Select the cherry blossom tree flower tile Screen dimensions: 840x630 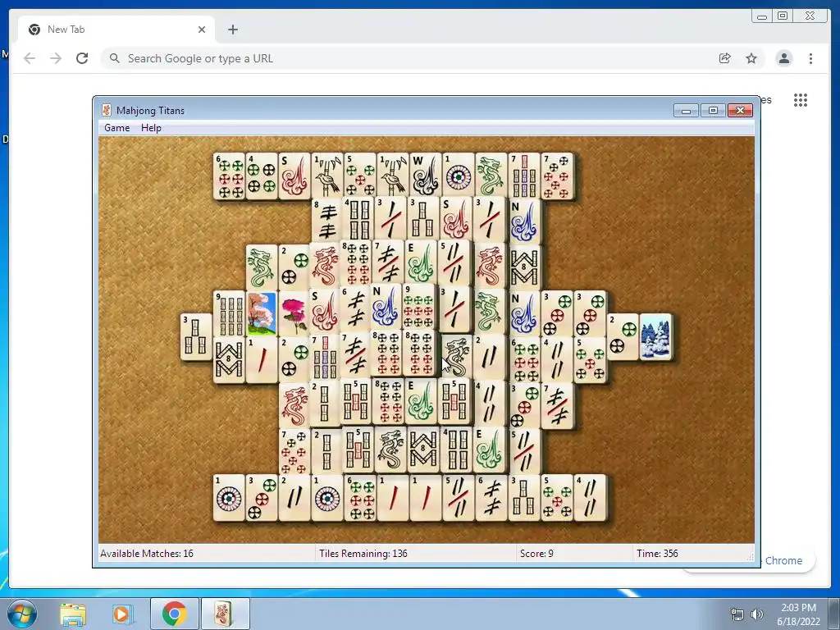click(262, 313)
